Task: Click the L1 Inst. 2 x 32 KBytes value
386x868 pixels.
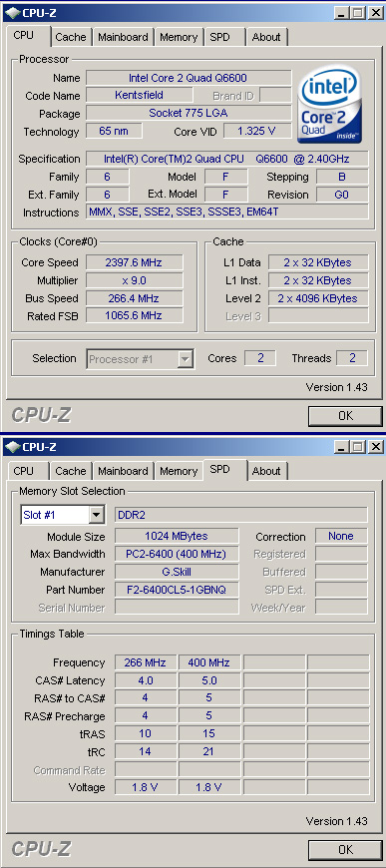Action: tap(318, 280)
